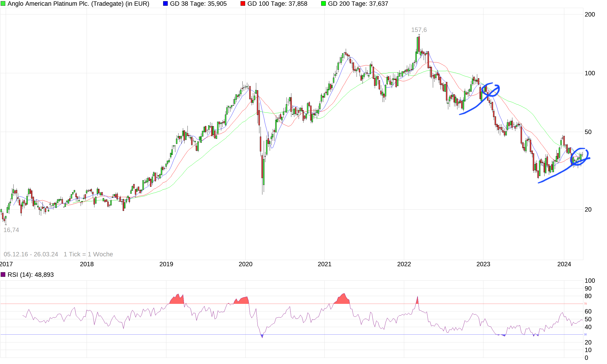Select the blue GD 38 Tage indicator square
The height and width of the screenshot is (364, 607).
pyautogui.click(x=165, y=3)
